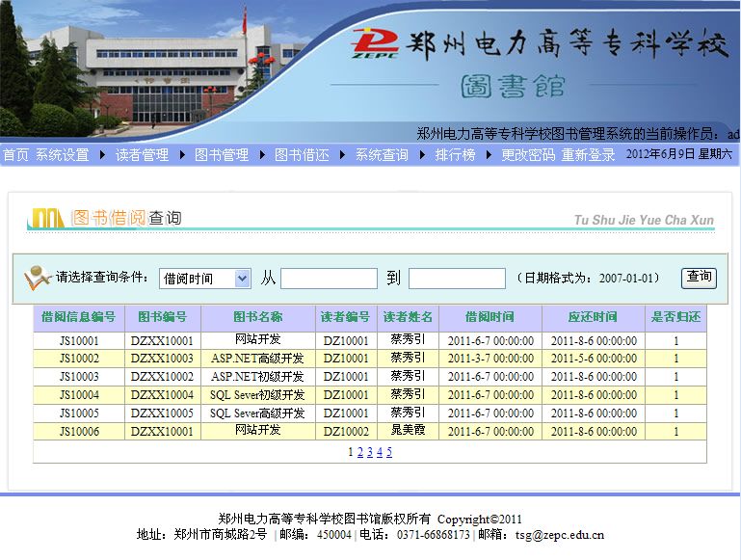Click book title ASP.NET高级开发
This screenshot has width=741, height=560.
pos(258,359)
